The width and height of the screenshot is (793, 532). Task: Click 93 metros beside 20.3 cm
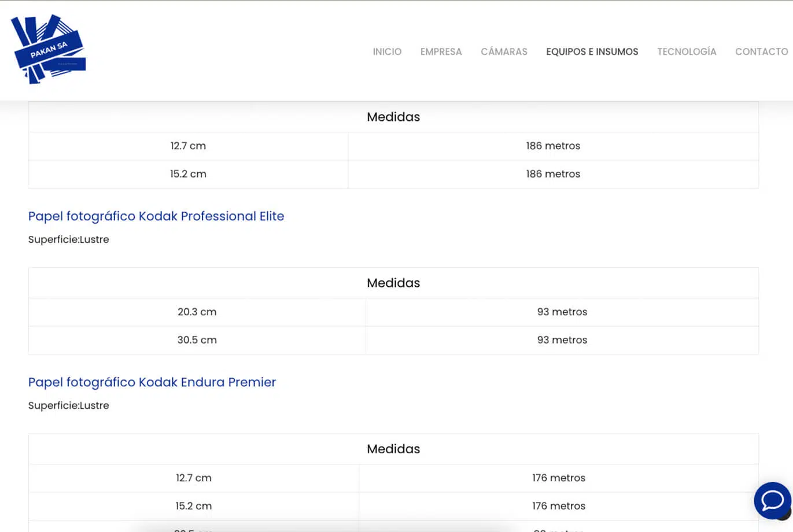click(562, 312)
